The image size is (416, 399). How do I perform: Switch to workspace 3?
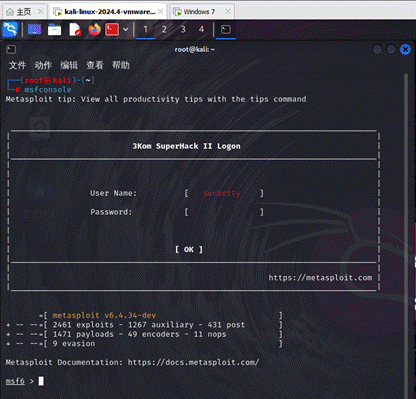click(x=183, y=30)
